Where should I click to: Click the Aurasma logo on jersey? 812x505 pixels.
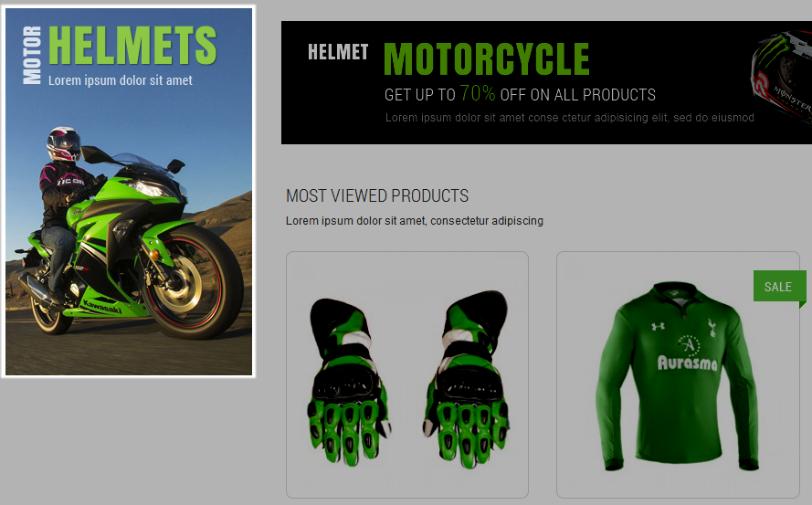click(688, 363)
